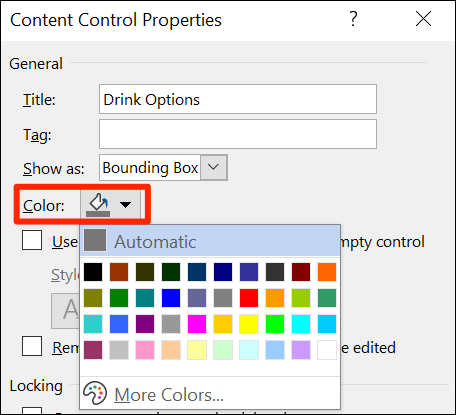Screen dimensions: 456x415
Task: Close the Content Control Properties dialog
Action: tap(423, 19)
